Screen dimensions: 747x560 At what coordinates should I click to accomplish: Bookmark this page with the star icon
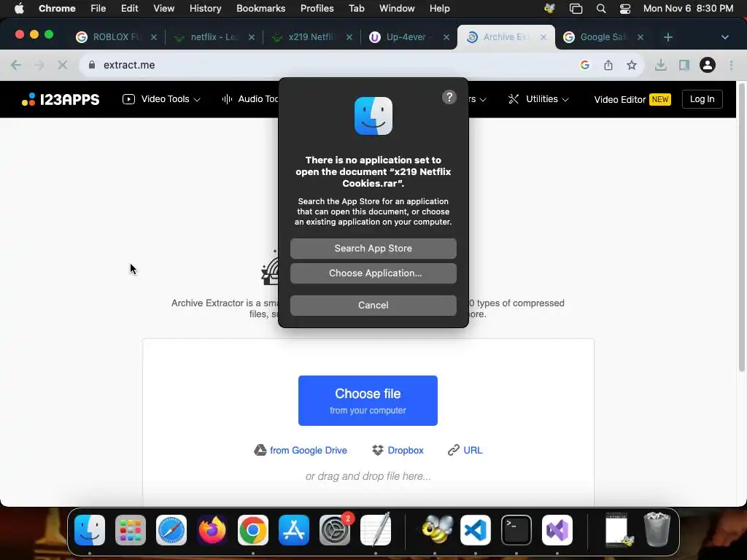(632, 65)
